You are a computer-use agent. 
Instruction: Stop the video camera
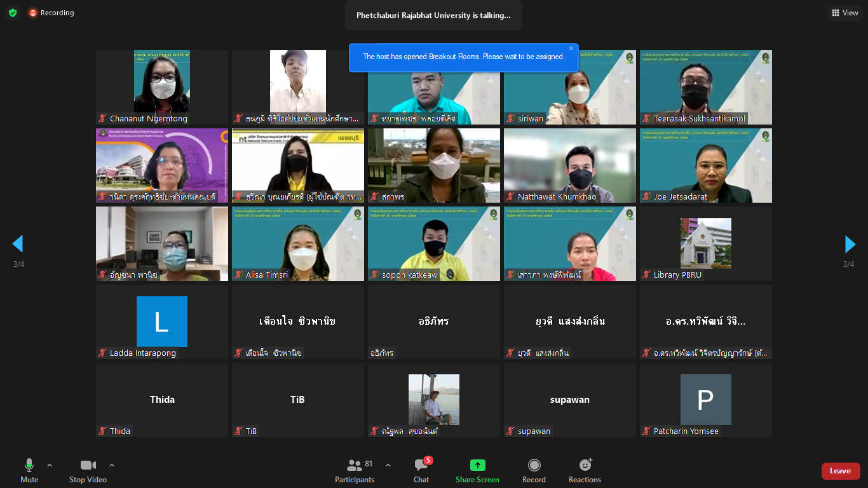pos(88,470)
